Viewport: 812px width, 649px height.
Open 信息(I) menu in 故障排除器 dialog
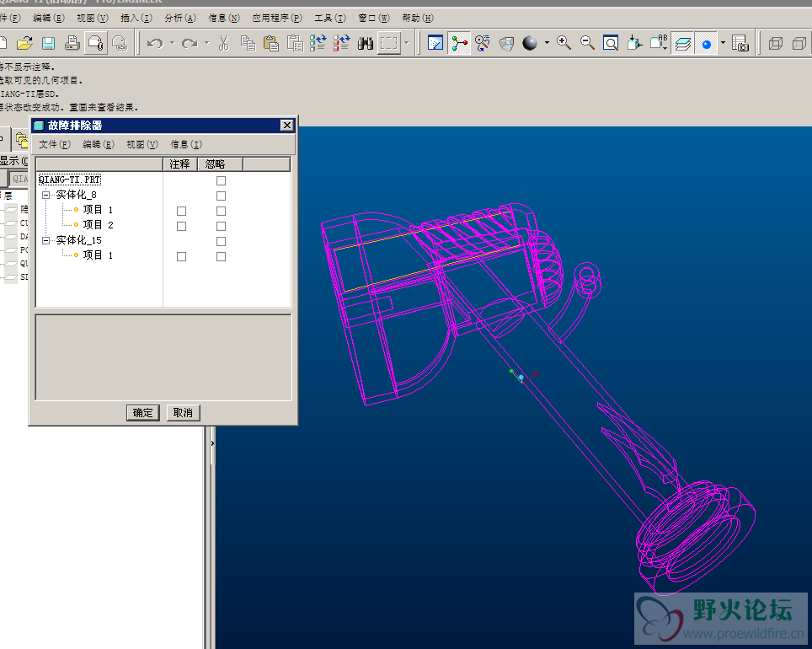click(186, 145)
